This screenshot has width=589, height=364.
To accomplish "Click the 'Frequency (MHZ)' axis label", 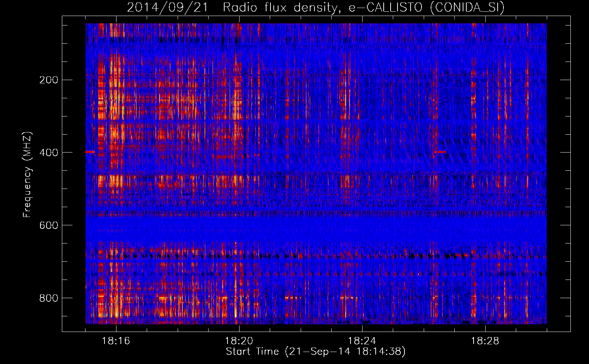I will click(27, 174).
